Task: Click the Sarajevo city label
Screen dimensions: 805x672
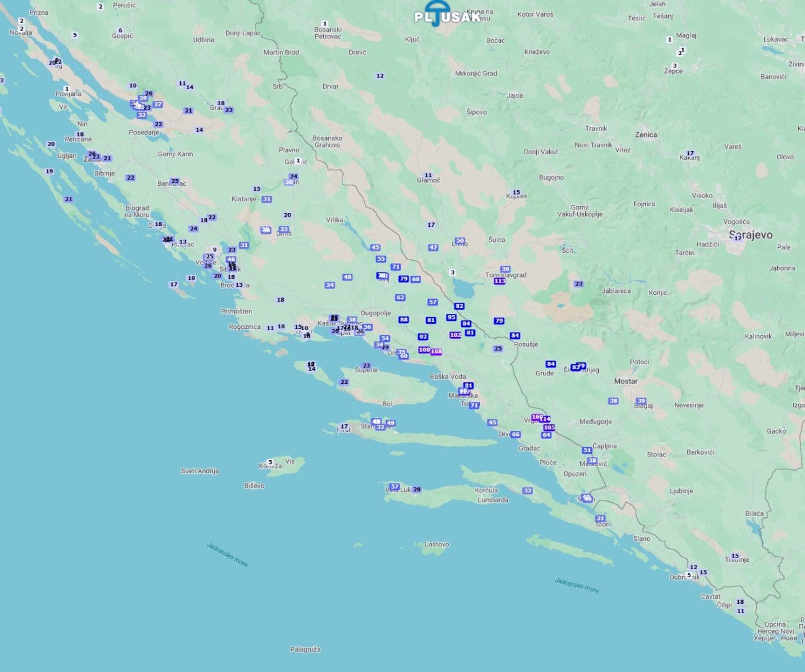Action: point(751,235)
